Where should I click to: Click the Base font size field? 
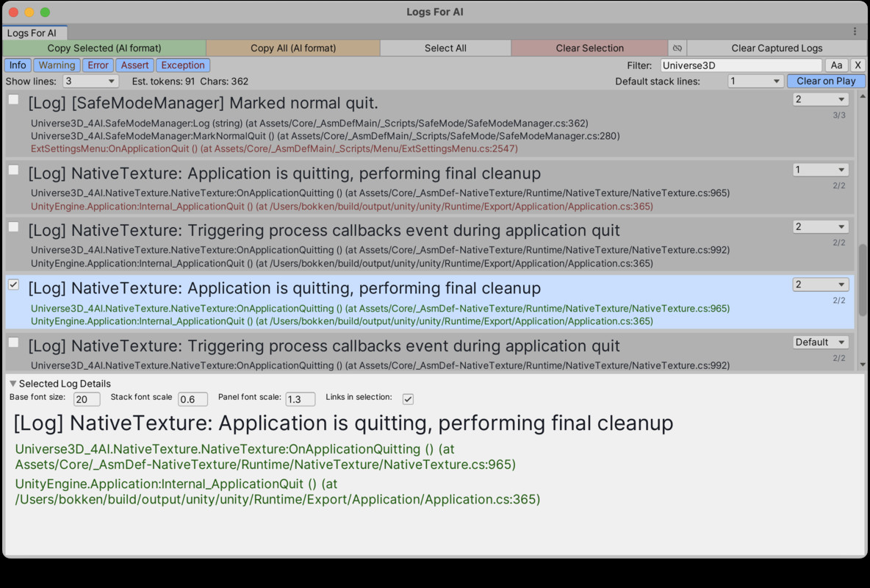click(x=87, y=399)
